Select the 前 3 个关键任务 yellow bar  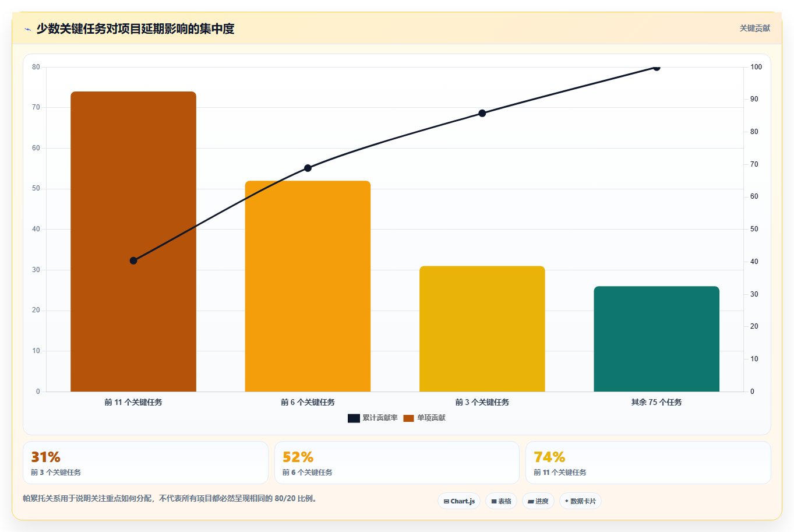[x=482, y=329]
